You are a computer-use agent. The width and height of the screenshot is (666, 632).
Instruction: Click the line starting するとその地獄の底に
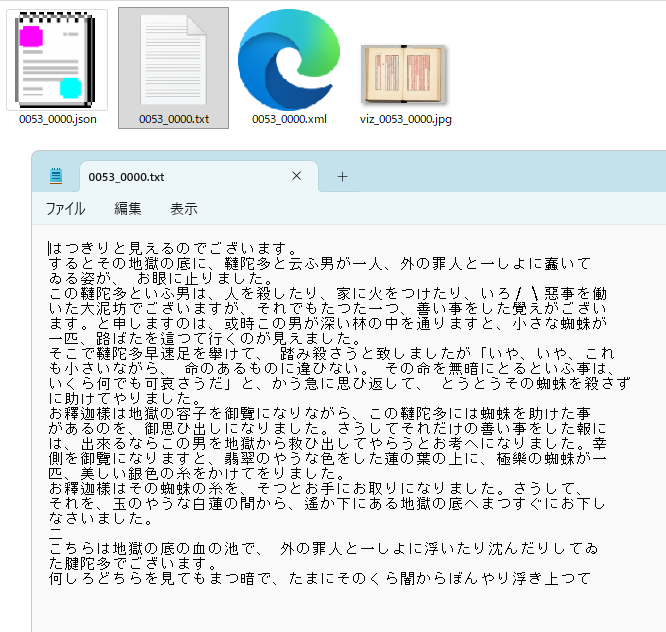pyautogui.click(x=319, y=263)
